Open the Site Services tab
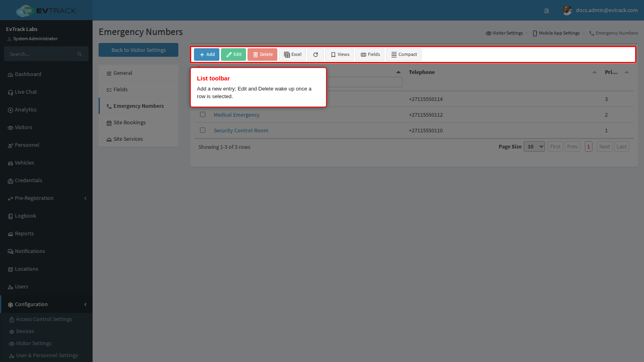The image size is (644, 362). [x=138, y=139]
